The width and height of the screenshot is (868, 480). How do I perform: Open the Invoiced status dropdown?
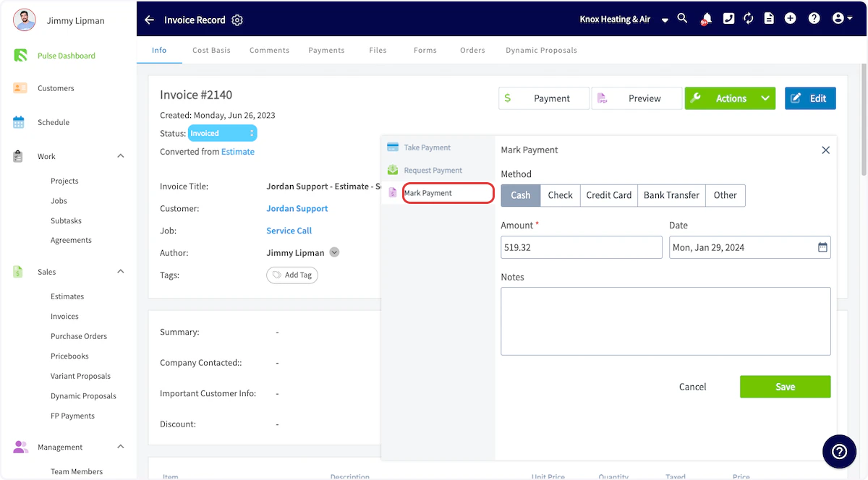click(222, 133)
